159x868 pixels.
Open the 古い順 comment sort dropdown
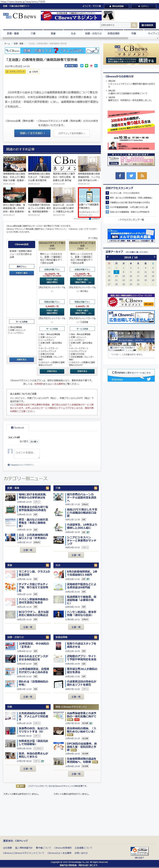[34, 441]
